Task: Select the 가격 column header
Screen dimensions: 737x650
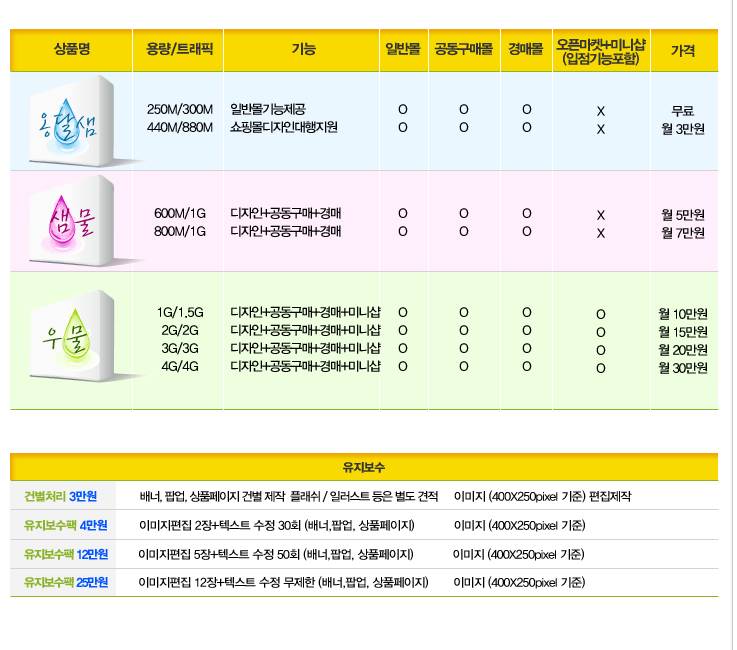Action: 683,50
